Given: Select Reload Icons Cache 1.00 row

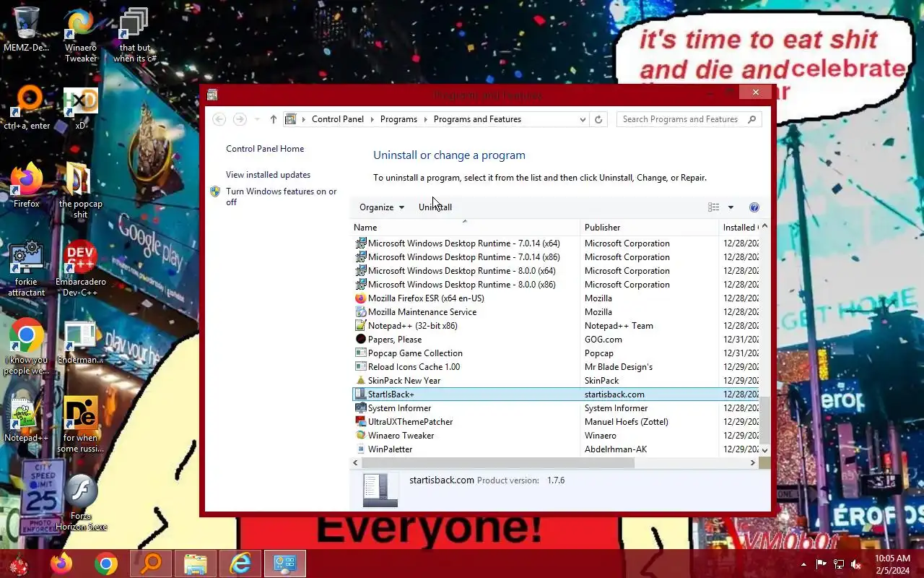Looking at the screenshot, I should (x=555, y=367).
